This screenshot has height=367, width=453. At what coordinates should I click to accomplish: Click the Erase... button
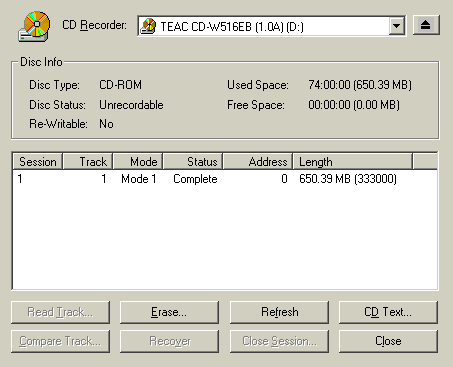169,312
